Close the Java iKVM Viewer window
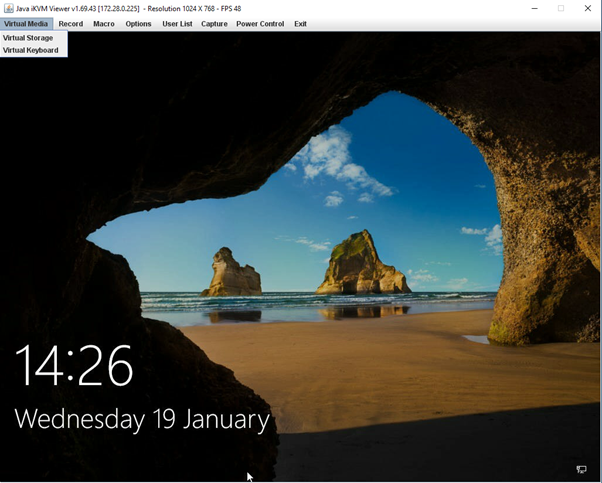This screenshot has width=602, height=483. tap(588, 8)
